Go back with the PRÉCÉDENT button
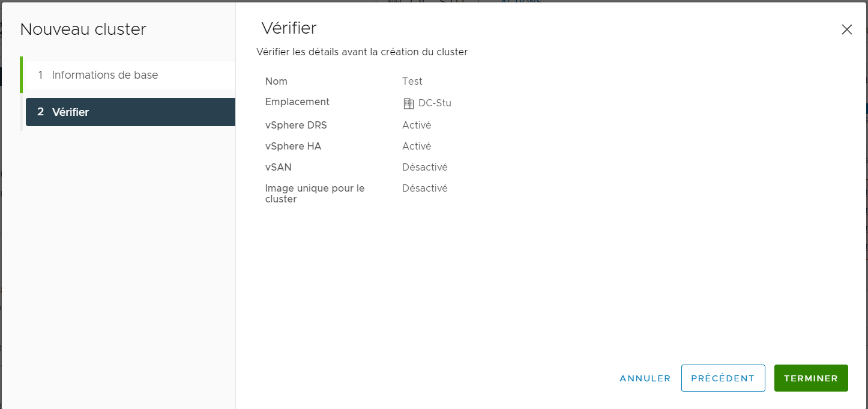 [x=723, y=378]
